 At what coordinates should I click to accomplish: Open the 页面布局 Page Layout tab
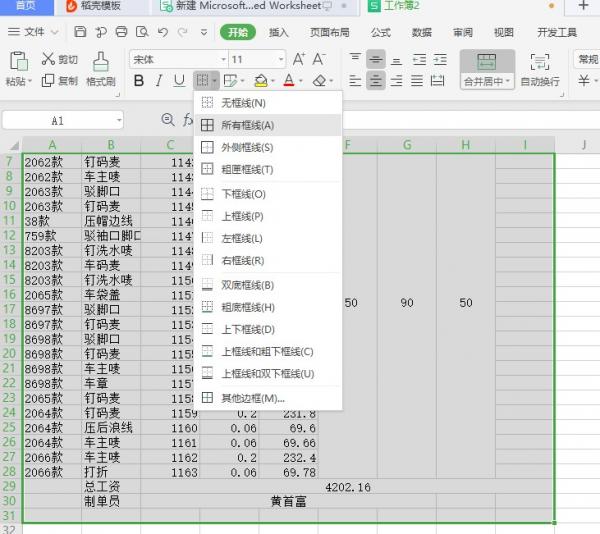pyautogui.click(x=329, y=33)
